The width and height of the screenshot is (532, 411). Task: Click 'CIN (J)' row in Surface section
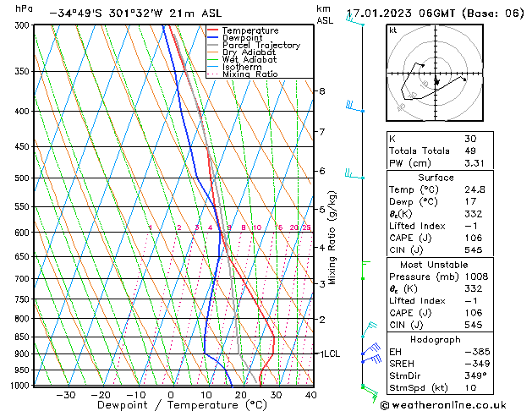pyautogui.click(x=440, y=250)
